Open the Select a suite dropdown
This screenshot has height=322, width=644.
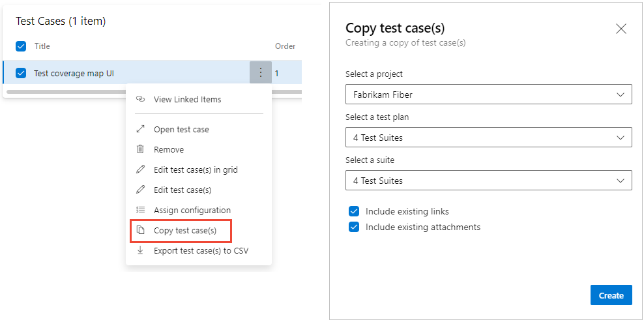(488, 181)
